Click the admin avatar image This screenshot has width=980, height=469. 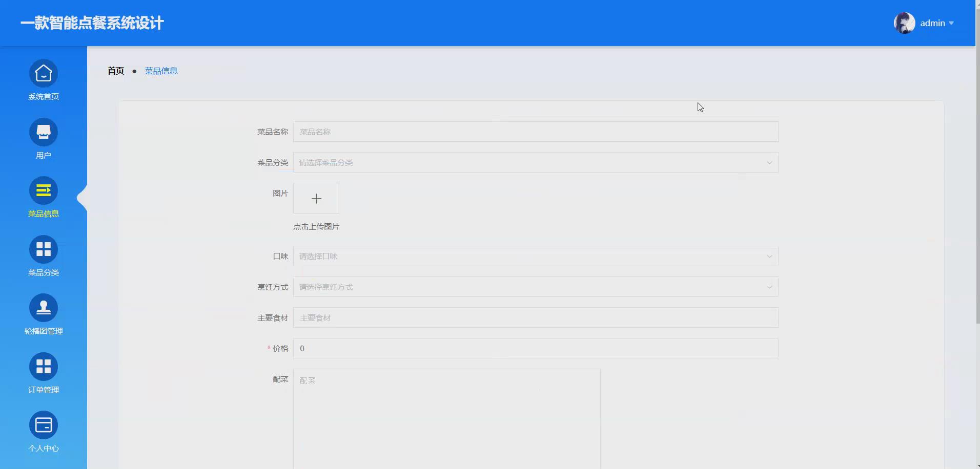[x=905, y=23]
